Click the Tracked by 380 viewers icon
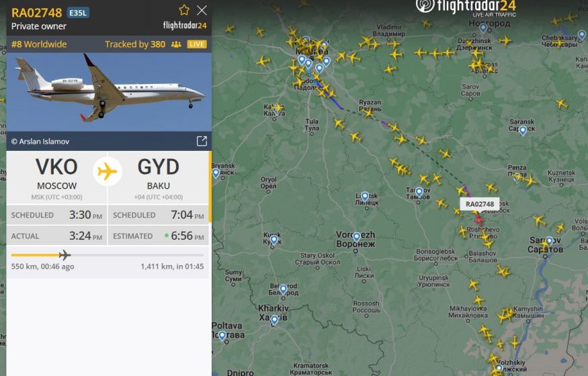This screenshot has width=588, height=376. [x=176, y=44]
